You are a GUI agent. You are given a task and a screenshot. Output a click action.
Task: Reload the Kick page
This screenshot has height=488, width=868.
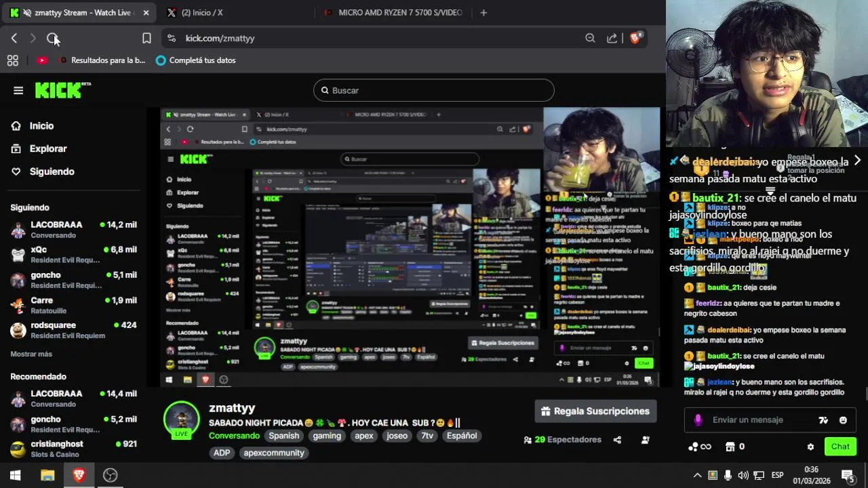pyautogui.click(x=52, y=39)
